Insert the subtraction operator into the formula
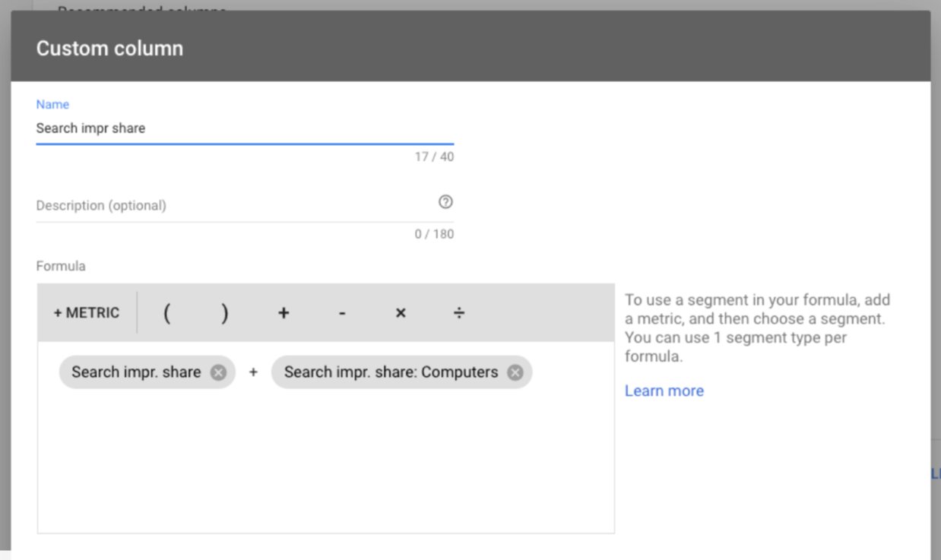941x560 pixels. [x=341, y=312]
